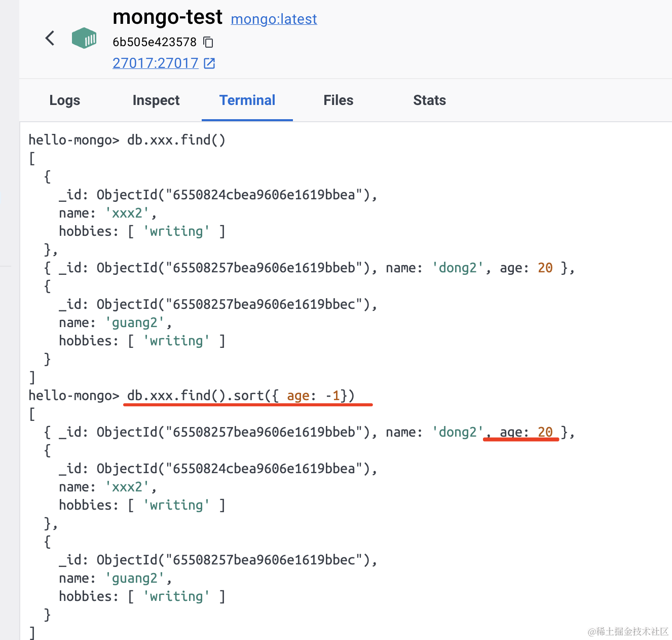Open the mongo:latest image link
The width and height of the screenshot is (672, 640).
(x=274, y=19)
